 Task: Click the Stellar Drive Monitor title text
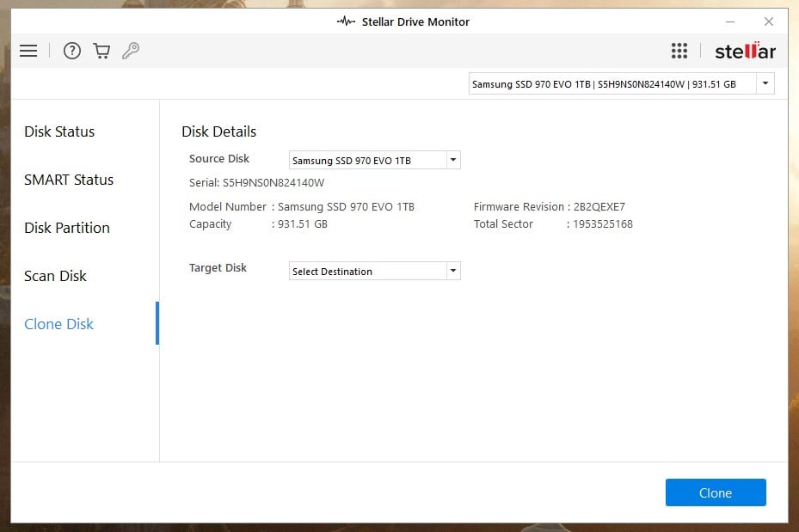(415, 21)
